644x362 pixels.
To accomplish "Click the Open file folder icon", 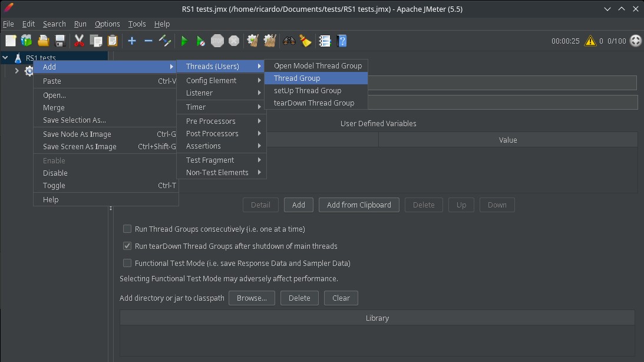I will (x=44, y=41).
